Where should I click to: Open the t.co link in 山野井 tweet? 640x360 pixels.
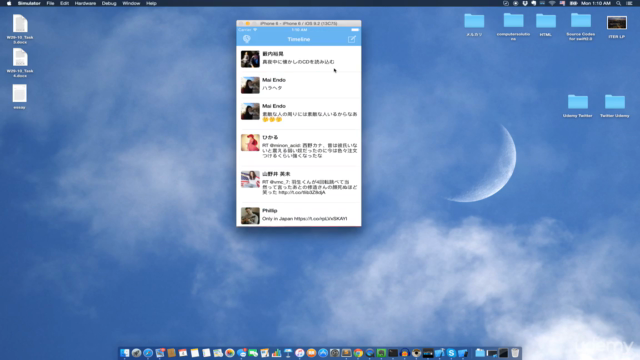click(302, 192)
